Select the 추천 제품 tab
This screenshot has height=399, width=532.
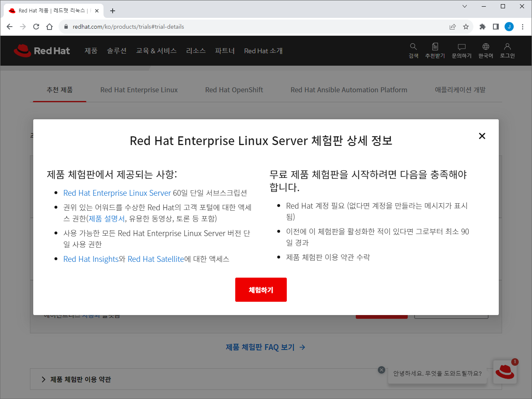60,90
